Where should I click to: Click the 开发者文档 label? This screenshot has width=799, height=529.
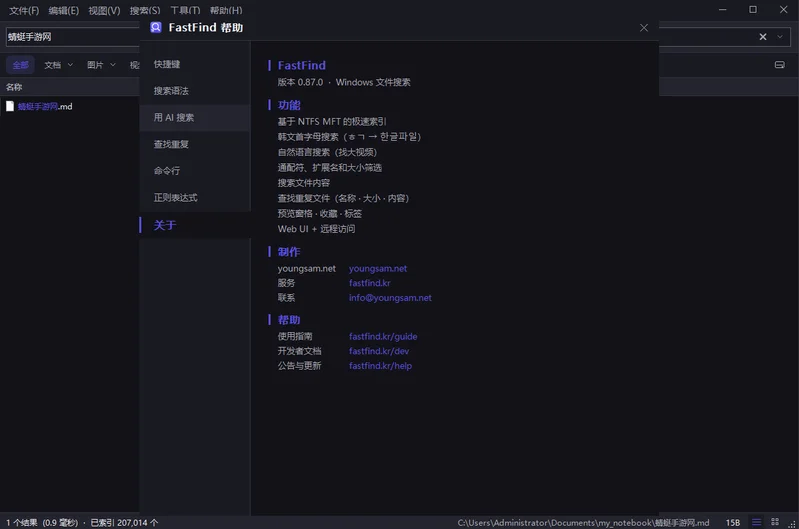(x=299, y=351)
